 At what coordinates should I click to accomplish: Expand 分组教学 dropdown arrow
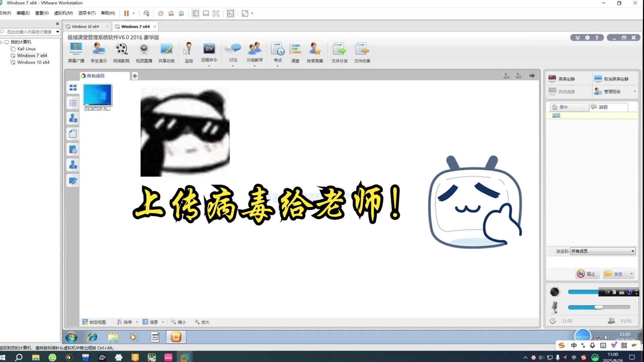pos(255,66)
